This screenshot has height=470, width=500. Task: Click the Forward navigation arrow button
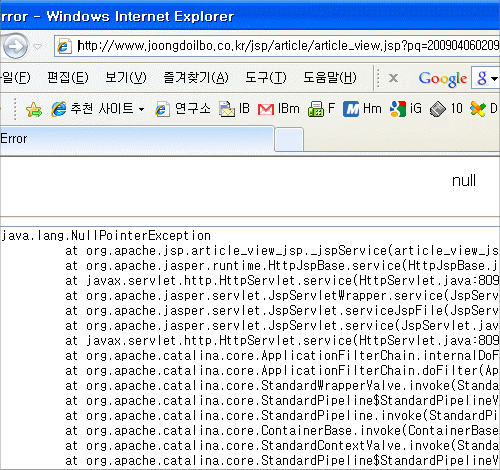coord(15,47)
